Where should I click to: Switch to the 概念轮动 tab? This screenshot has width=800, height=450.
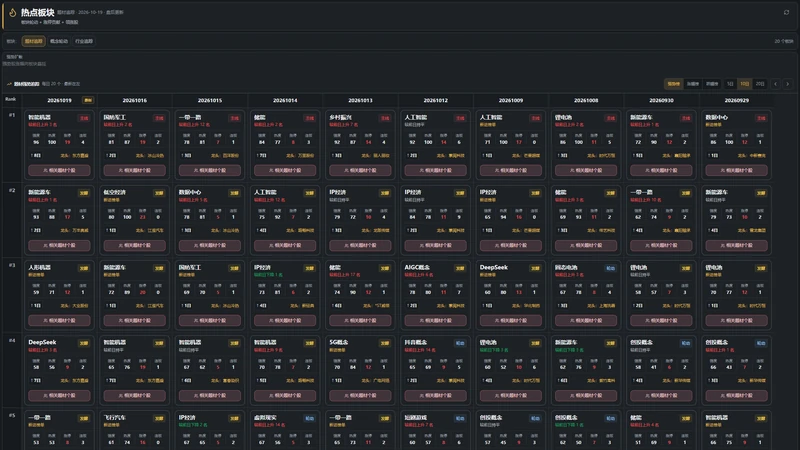(x=59, y=41)
